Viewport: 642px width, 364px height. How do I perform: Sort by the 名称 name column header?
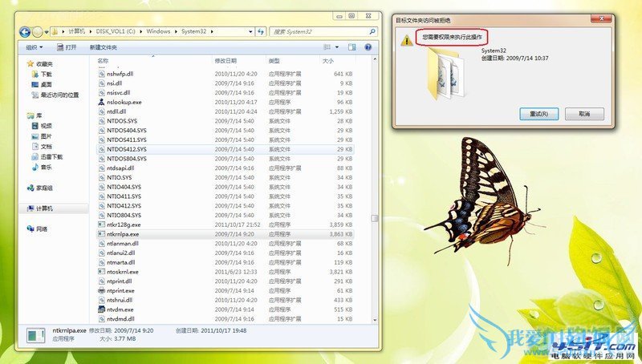click(x=153, y=60)
